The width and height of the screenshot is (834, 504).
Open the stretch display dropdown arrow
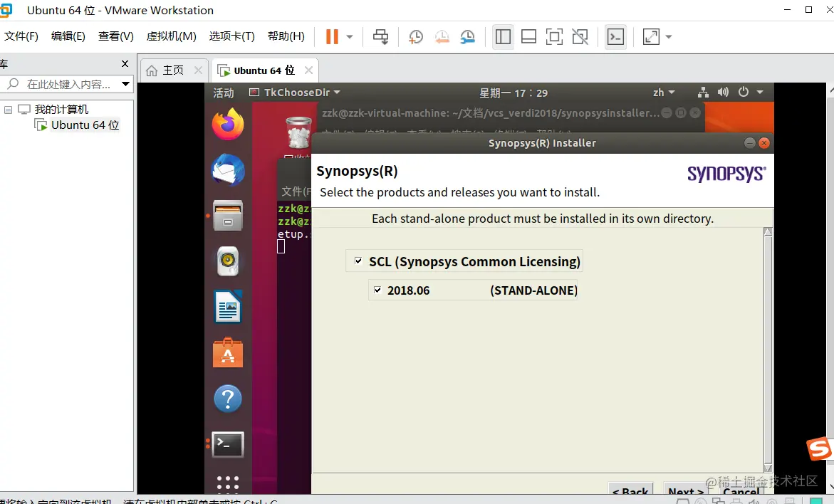tap(669, 37)
